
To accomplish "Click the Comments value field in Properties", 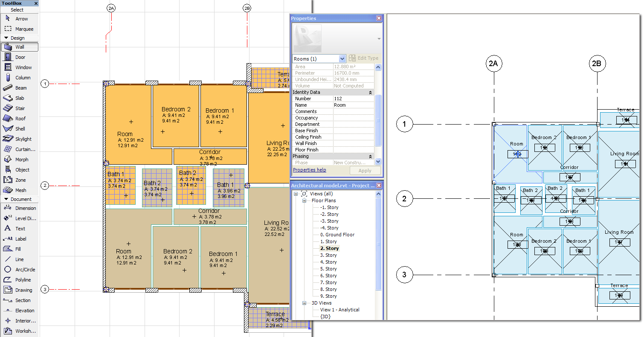I will [354, 111].
